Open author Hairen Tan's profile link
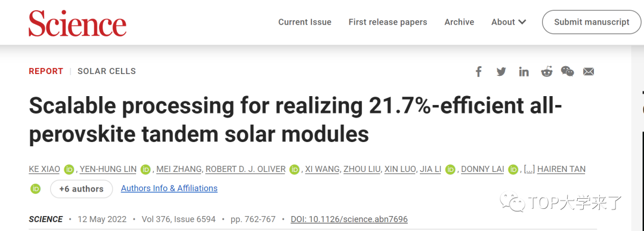The image size is (644, 231). pos(562,170)
